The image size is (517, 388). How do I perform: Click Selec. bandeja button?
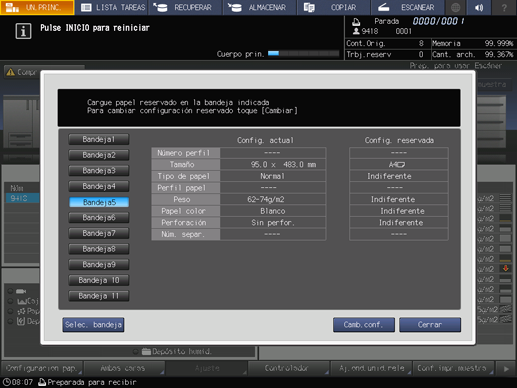(x=93, y=325)
